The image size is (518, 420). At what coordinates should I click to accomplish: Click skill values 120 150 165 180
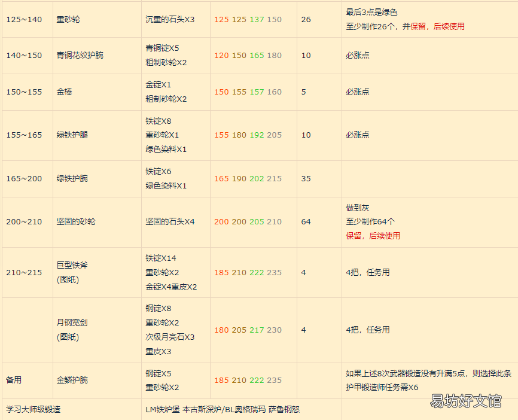pos(248,56)
